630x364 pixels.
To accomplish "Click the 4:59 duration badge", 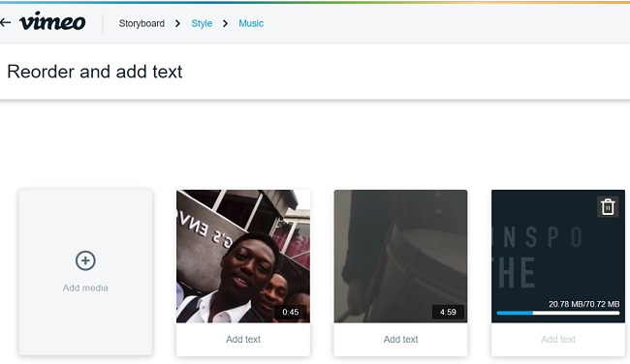I will click(448, 312).
